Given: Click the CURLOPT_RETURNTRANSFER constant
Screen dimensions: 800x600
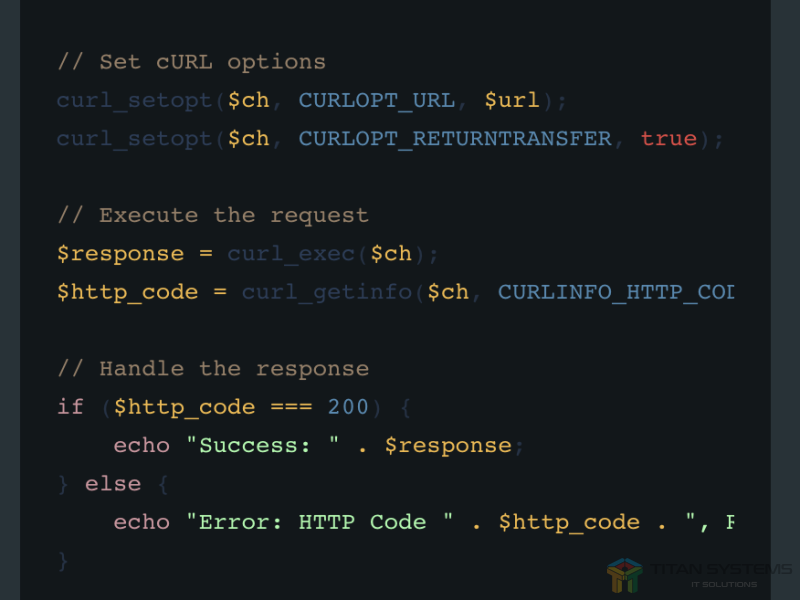Looking at the screenshot, I should coord(455,138).
